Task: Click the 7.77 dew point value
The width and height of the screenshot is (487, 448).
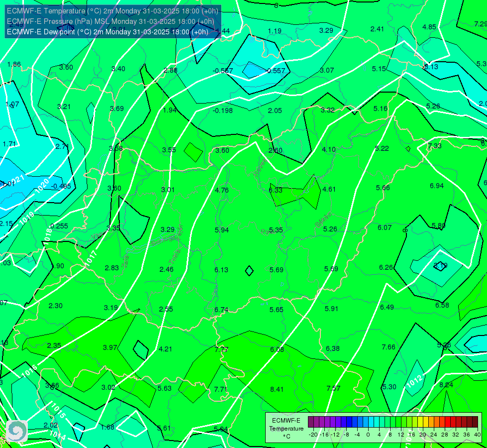Action: pos(221,349)
